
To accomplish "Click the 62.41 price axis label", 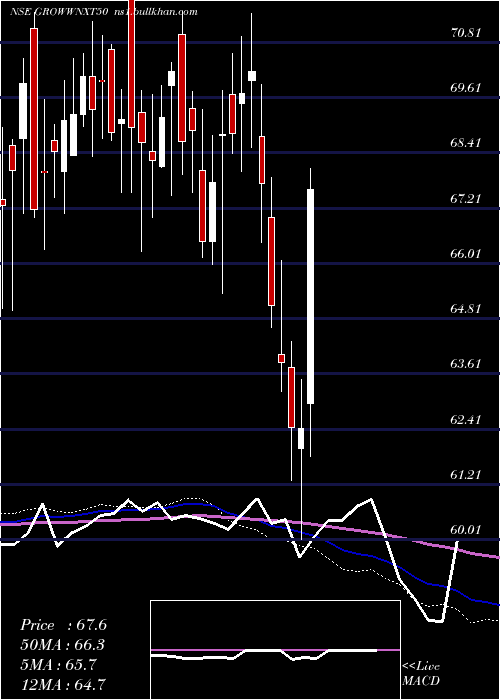I will 466,419.
